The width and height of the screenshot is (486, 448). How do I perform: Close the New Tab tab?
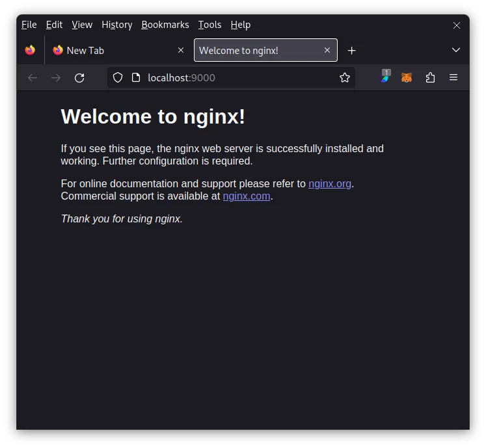coord(181,50)
